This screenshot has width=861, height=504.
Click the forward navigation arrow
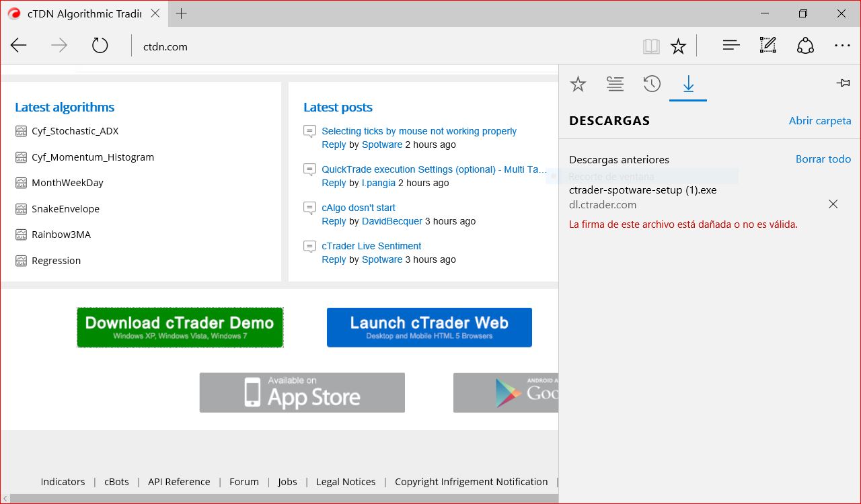click(x=59, y=46)
